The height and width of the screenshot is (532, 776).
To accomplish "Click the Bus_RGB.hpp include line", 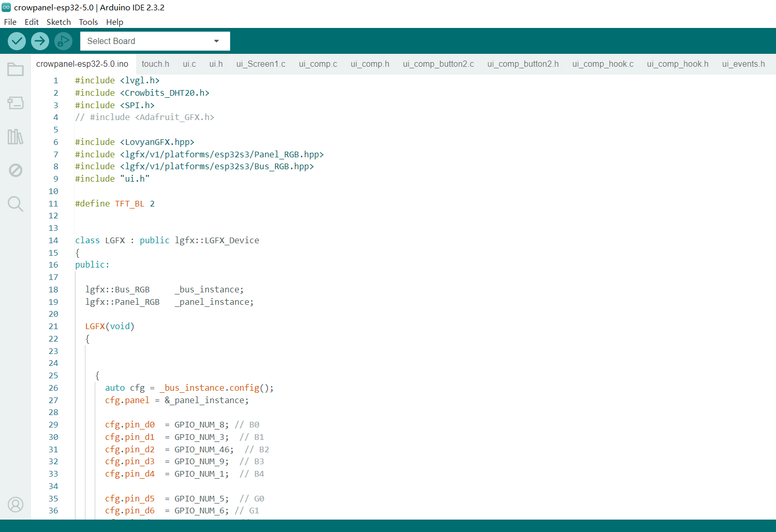I will point(195,167).
